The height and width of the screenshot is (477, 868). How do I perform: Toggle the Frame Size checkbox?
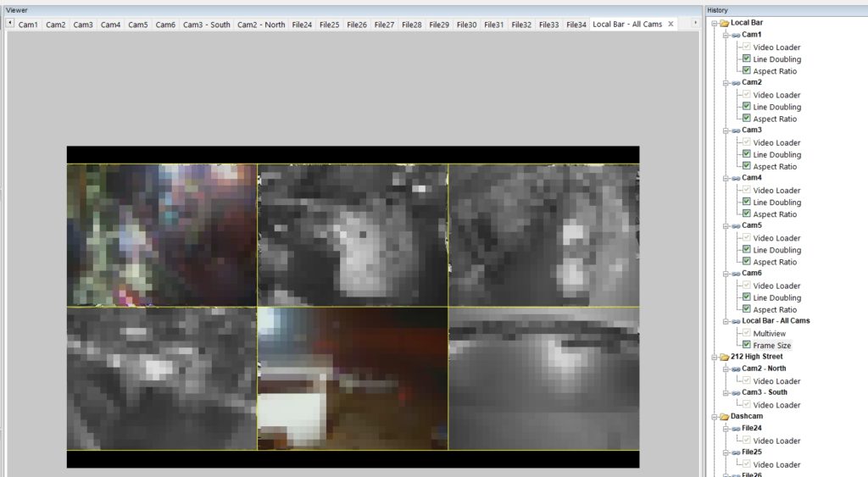pos(746,345)
